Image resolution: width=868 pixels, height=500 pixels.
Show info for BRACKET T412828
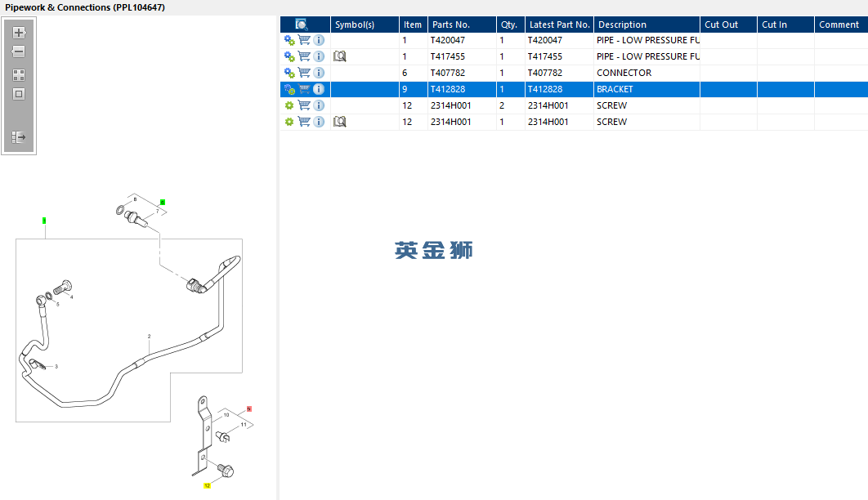pos(319,88)
